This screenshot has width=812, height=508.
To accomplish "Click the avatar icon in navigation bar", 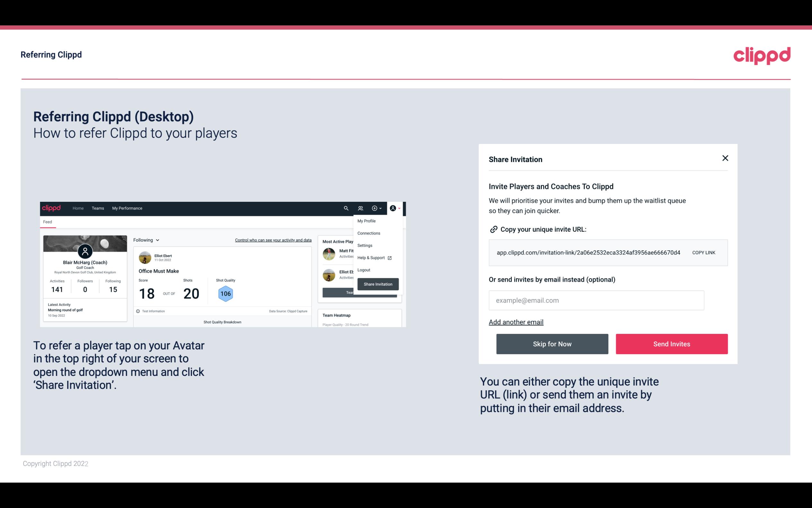I will 393,208.
